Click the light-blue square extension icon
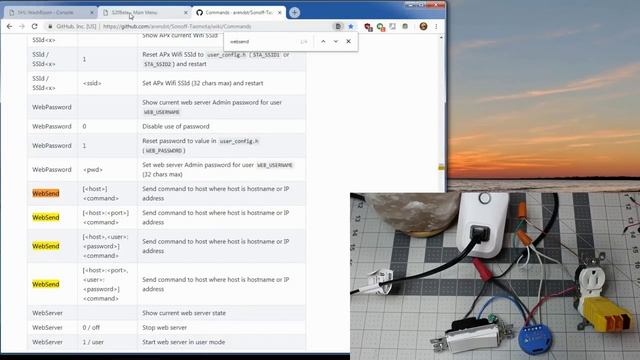The width and height of the screenshot is (640, 360). pyautogui.click(x=393, y=27)
